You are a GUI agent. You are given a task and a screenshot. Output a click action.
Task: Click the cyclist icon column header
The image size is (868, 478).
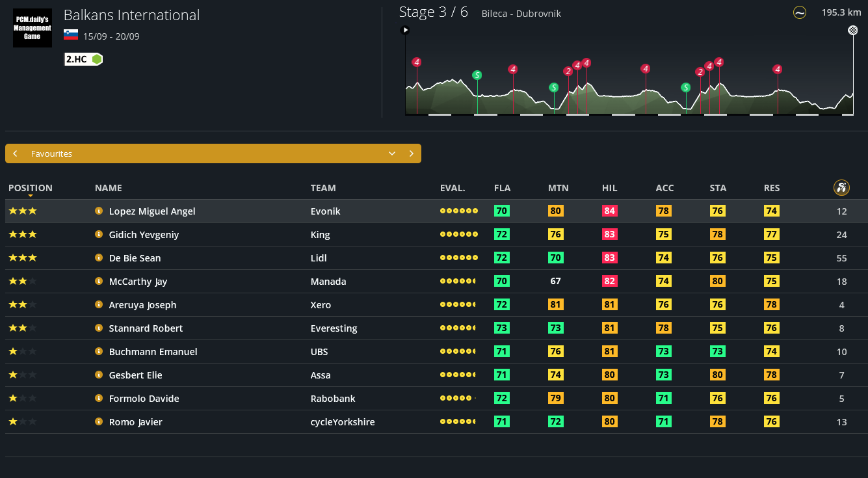[x=841, y=188]
